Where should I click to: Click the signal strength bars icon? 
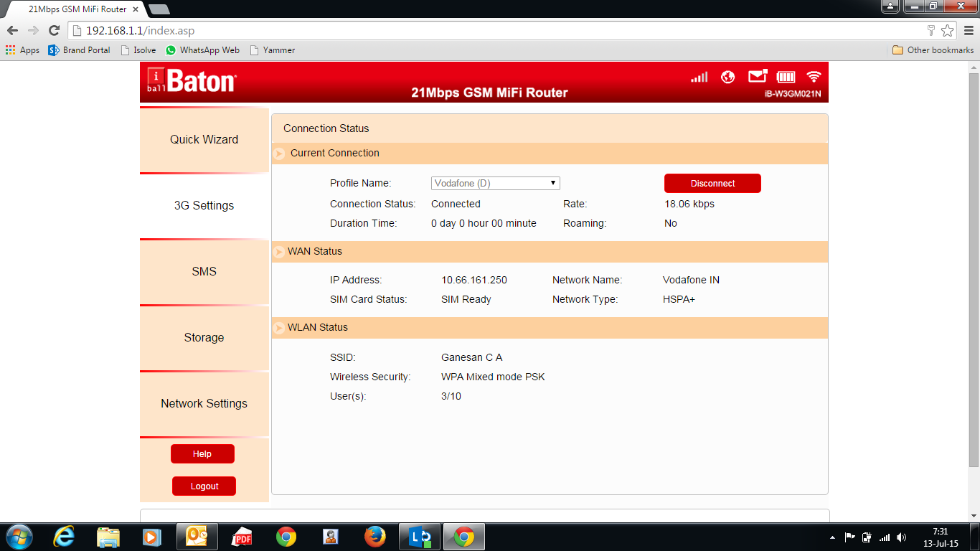tap(699, 77)
